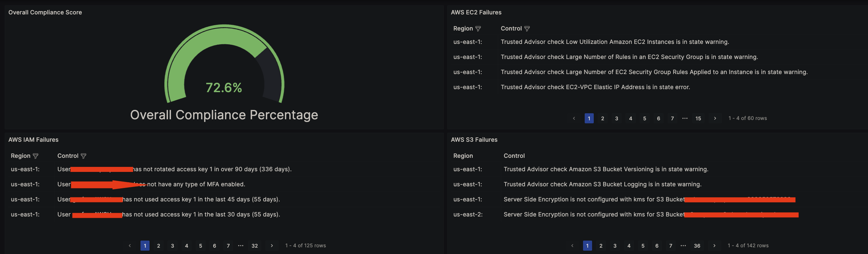Open the Control filter in AWS IAM Failures
Screen dimensions: 868x254
[x=83, y=156]
